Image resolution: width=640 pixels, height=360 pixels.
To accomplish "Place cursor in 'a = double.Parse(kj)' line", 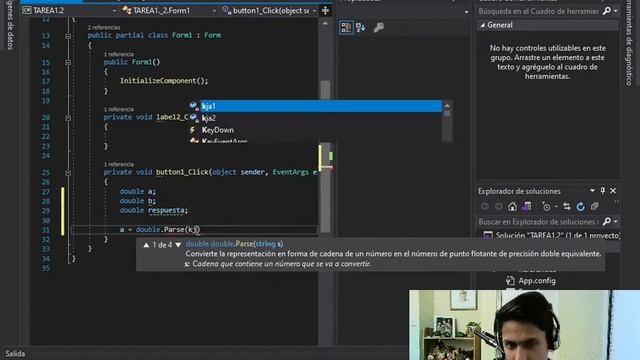I will click(160, 230).
